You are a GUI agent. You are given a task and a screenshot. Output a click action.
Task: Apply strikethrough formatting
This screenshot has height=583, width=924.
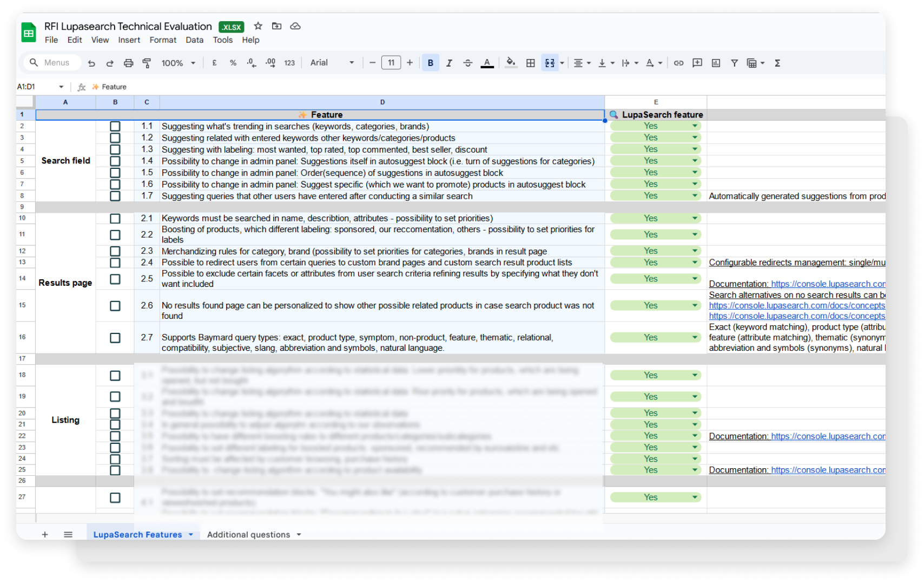pyautogui.click(x=468, y=63)
